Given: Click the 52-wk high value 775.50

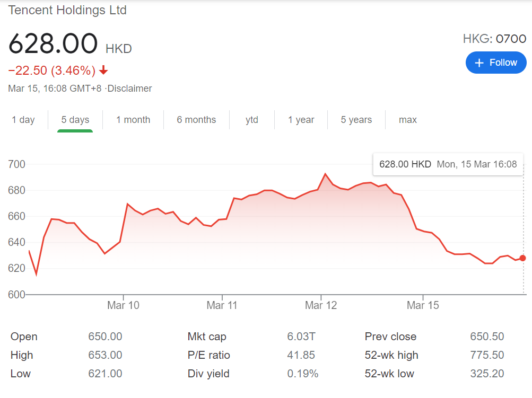Looking at the screenshot, I should tap(487, 355).
